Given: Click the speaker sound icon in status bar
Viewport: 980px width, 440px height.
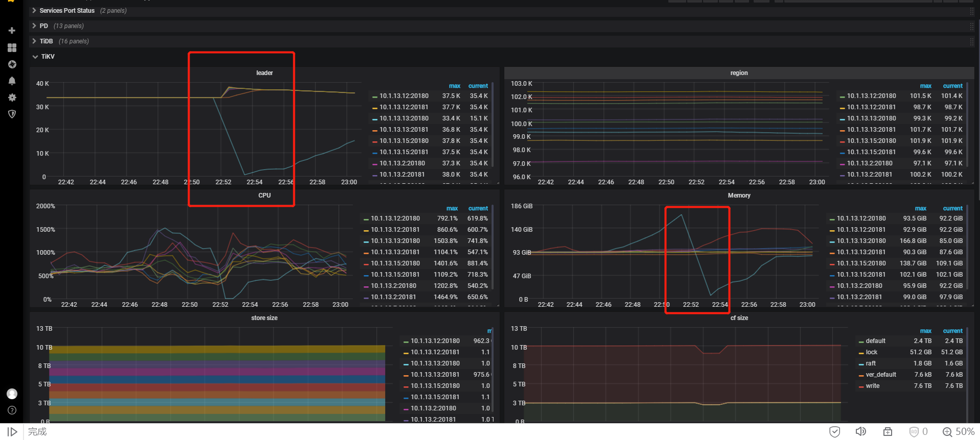Looking at the screenshot, I should coord(860,432).
